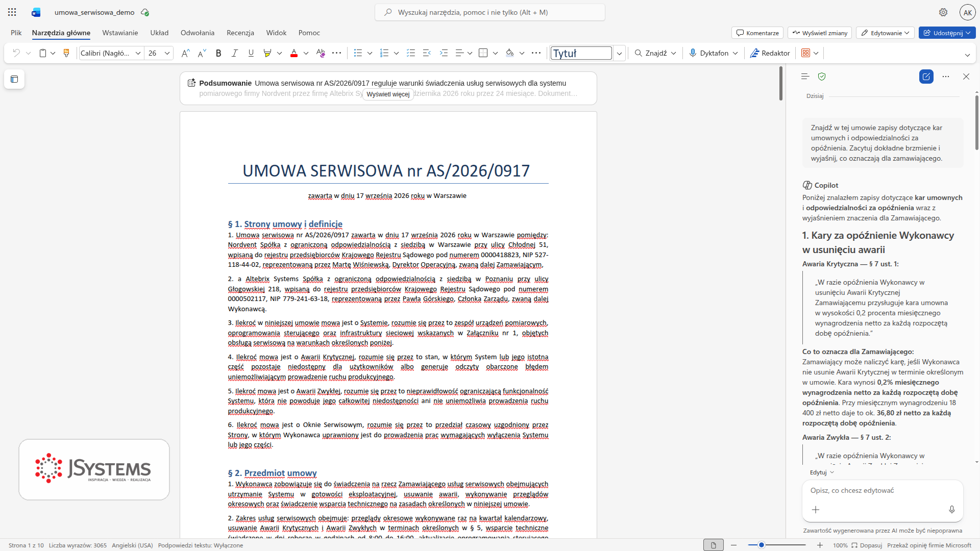Click the Borders icon

(483, 53)
